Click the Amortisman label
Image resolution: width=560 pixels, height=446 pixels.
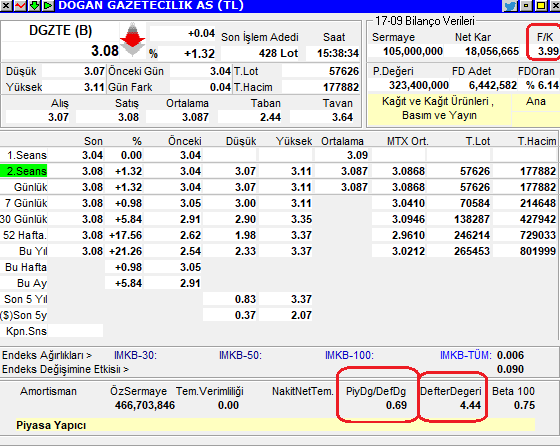[48, 391]
